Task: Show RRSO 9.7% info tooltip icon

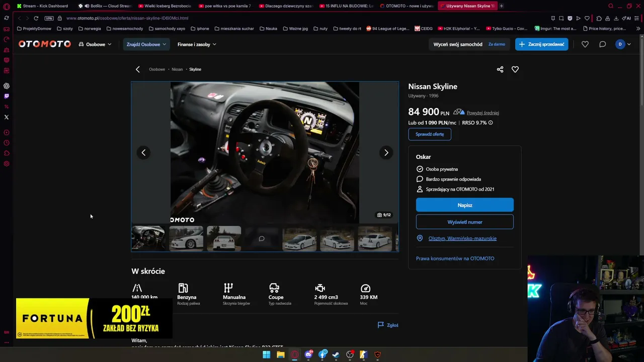Action: [491, 123]
